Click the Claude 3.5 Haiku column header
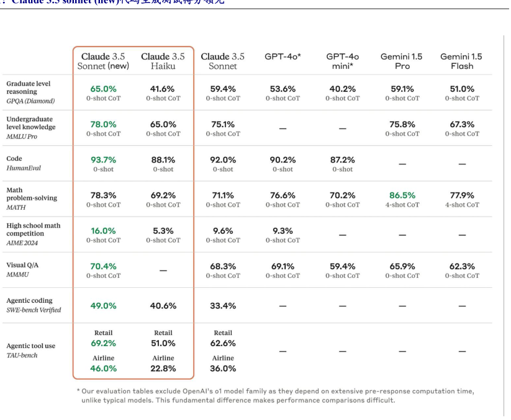Viewport: 511px width, 420px height. (x=163, y=61)
